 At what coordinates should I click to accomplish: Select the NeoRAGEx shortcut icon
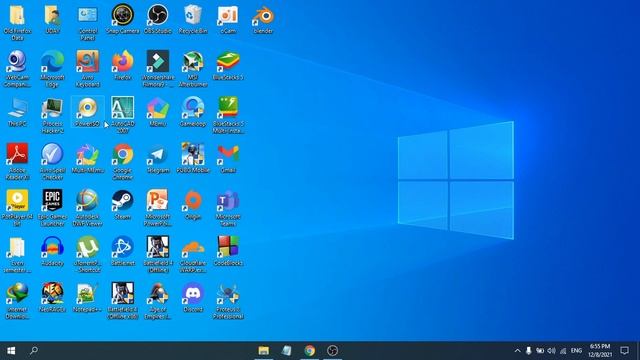click(52, 298)
